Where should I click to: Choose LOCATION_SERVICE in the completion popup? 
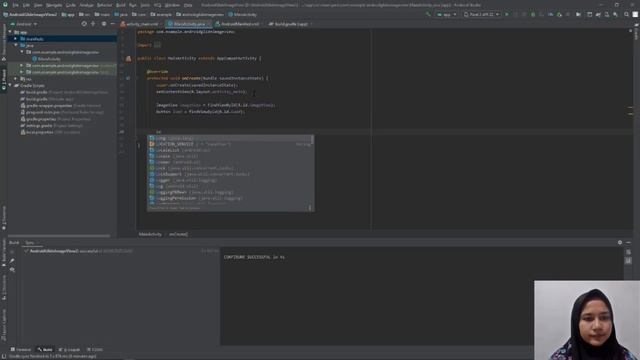pos(230,144)
